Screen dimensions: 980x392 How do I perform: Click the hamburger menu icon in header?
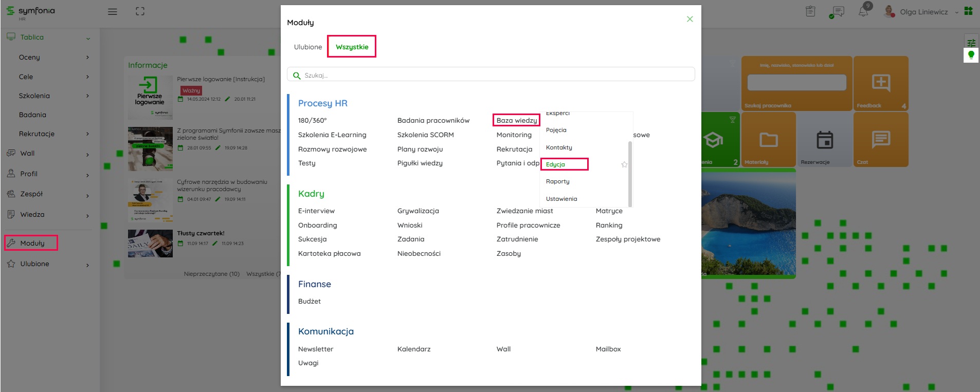pyautogui.click(x=112, y=12)
